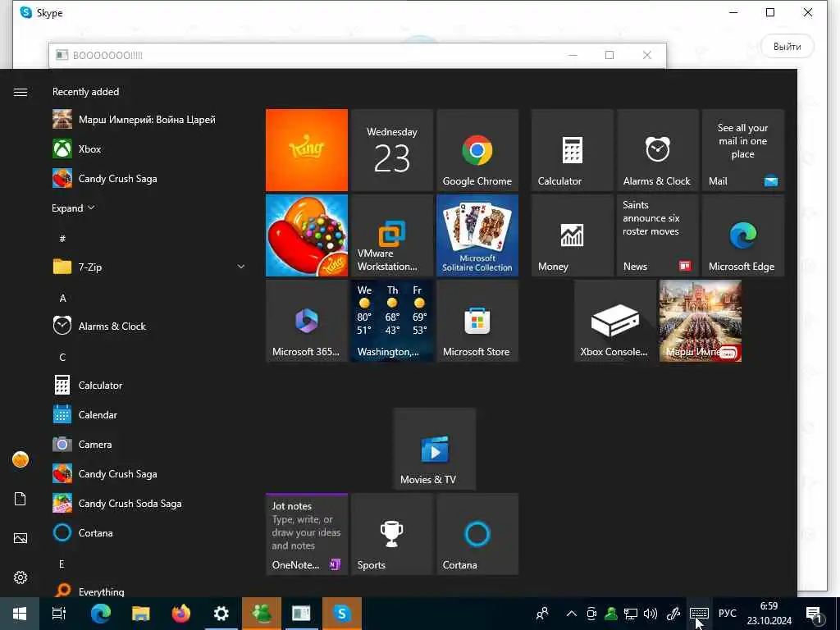Open VMware Workstation tile
Viewport: 840px width, 630px height.
[x=392, y=235]
